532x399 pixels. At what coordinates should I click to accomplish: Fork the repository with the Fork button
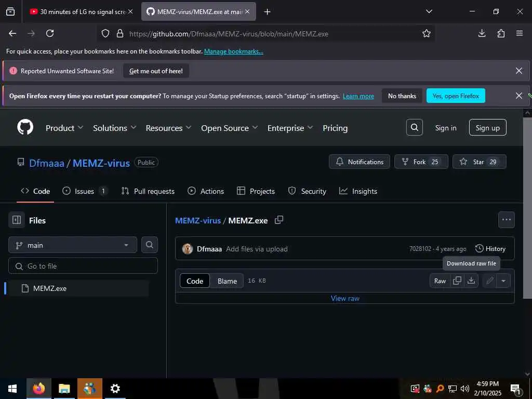tap(421, 162)
